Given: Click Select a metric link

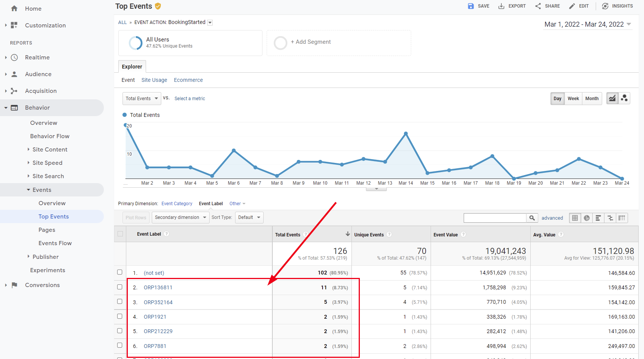Looking at the screenshot, I should [190, 99].
